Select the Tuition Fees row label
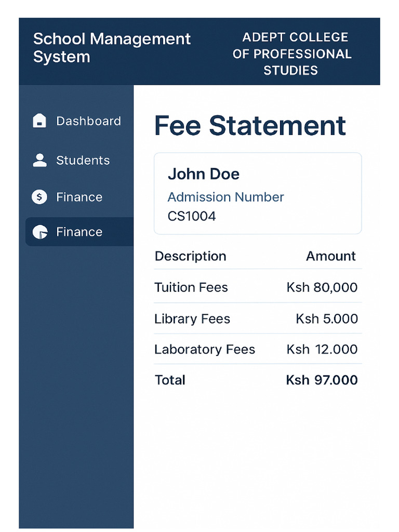 tap(191, 287)
